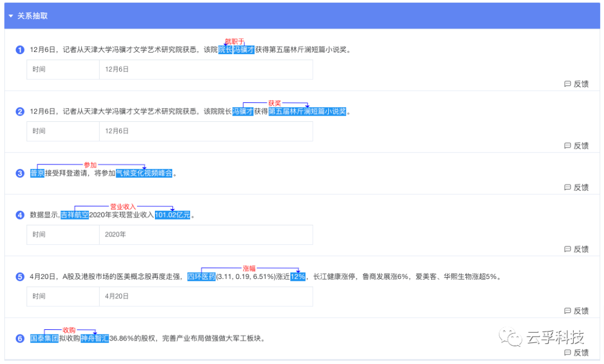Select highlighted entity 国泰集团
Screen dimensions: 604x364
pos(44,339)
